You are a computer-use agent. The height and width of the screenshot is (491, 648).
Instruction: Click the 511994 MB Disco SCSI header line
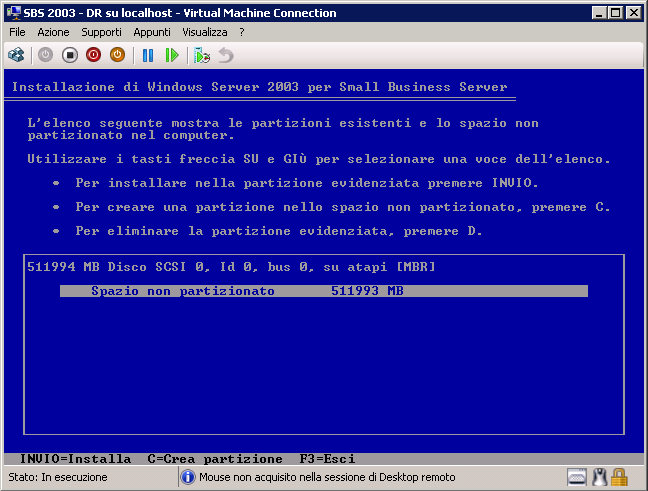[x=231, y=267]
